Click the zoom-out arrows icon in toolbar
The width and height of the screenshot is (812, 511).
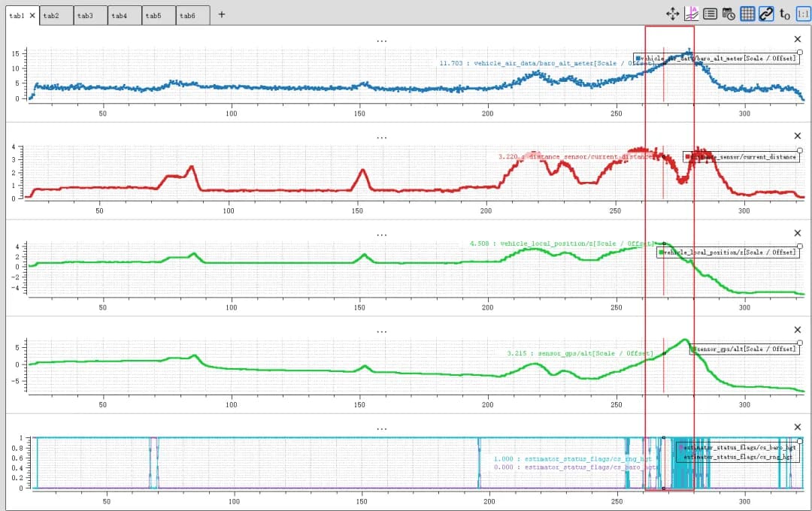click(673, 14)
